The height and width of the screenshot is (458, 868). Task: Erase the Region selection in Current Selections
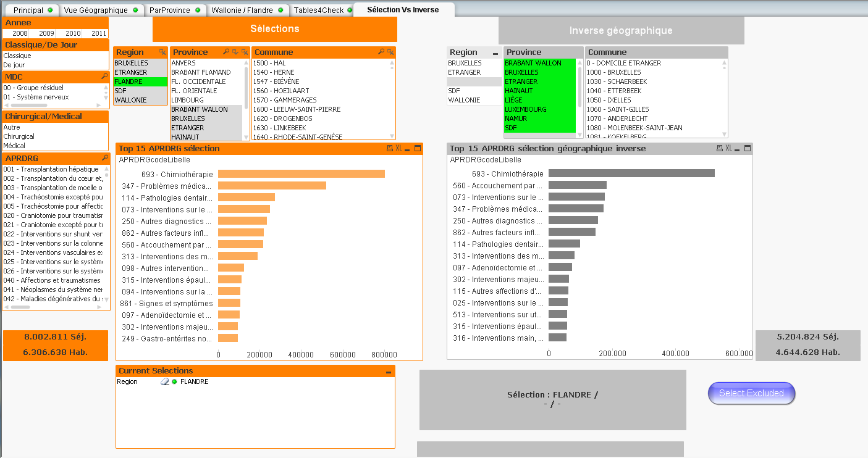pyautogui.click(x=165, y=382)
